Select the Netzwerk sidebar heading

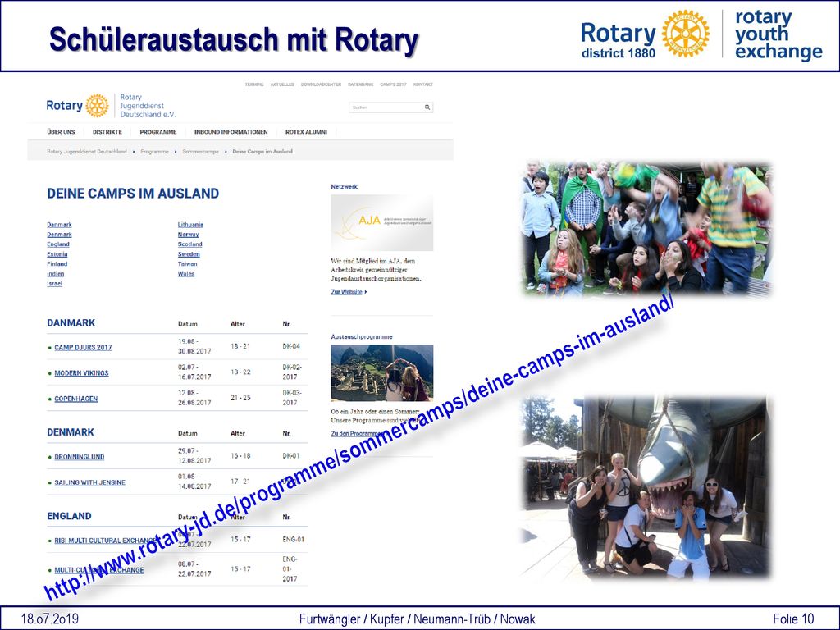(344, 187)
